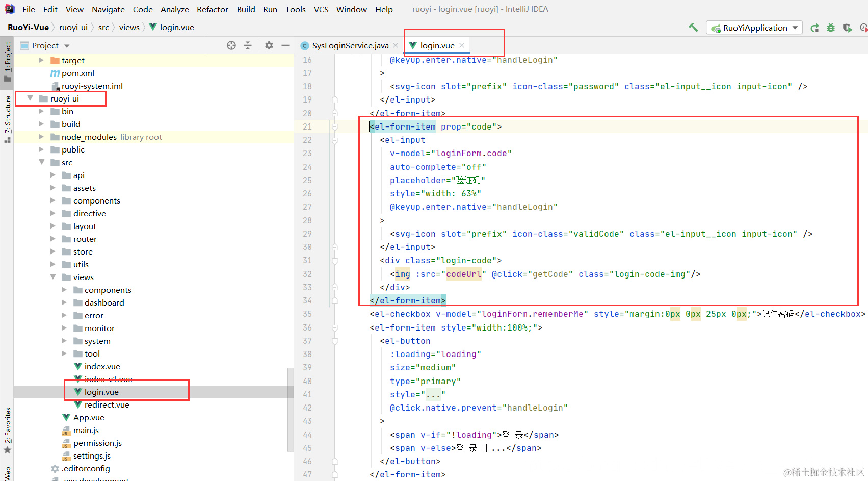Click the views breadcrumb
The image size is (868, 481).
point(129,28)
